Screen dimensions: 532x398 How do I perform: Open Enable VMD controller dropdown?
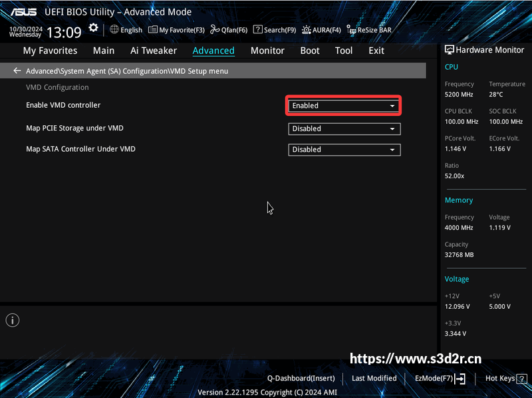coord(344,106)
